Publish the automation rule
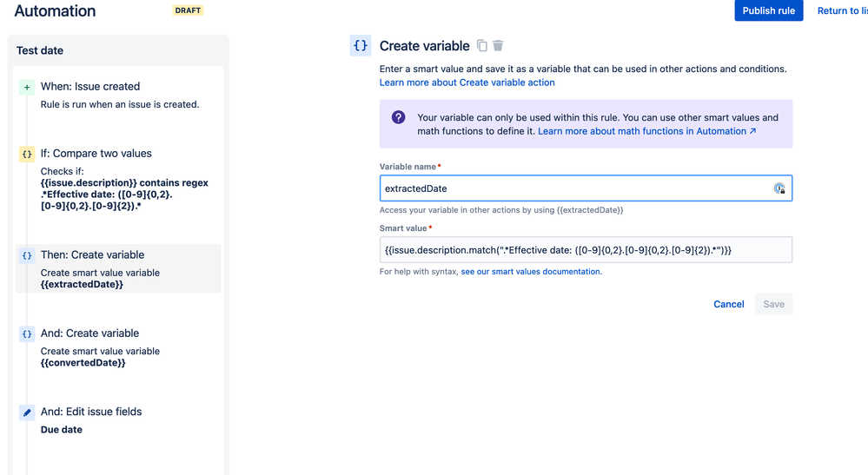The image size is (868, 475). coord(768,10)
